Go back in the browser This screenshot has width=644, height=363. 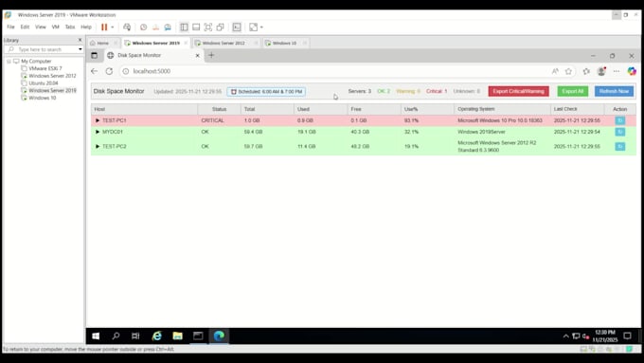click(94, 71)
